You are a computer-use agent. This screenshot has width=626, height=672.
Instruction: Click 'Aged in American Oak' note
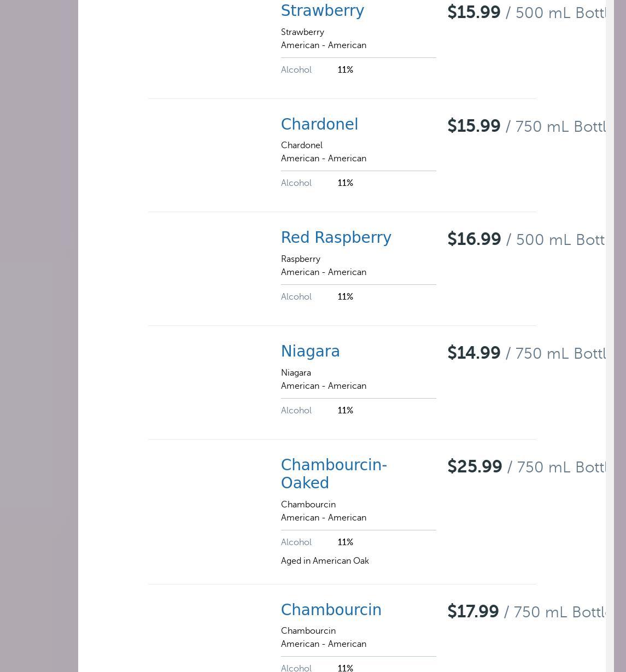pos(325,561)
